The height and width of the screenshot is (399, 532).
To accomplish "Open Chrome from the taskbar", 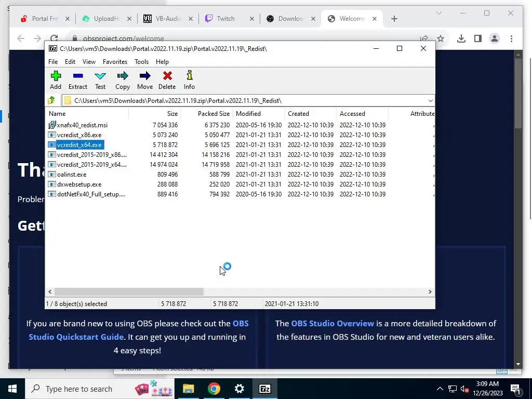I will coord(214,389).
